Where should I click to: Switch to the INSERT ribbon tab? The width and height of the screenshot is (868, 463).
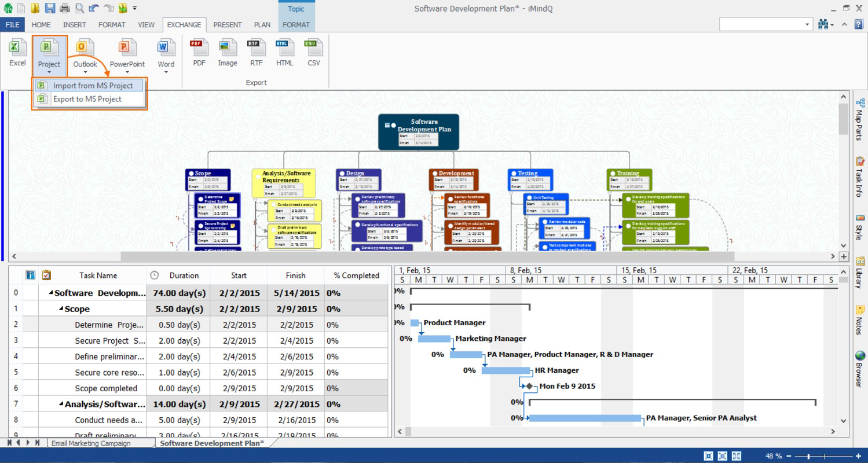[74, 25]
